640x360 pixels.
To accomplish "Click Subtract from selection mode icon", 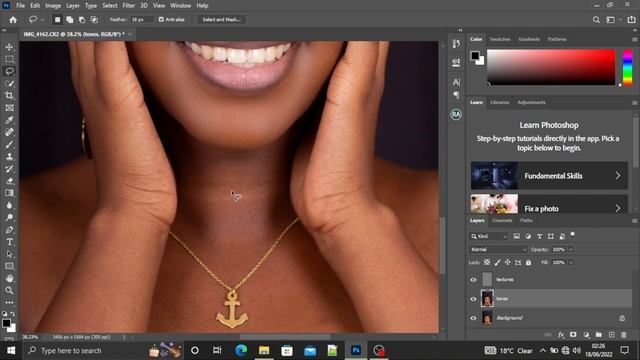I will [82, 20].
